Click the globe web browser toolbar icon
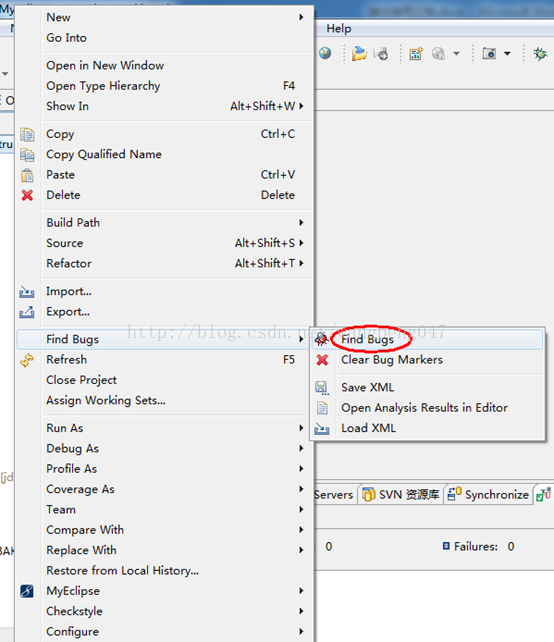The image size is (554, 642). [325, 53]
